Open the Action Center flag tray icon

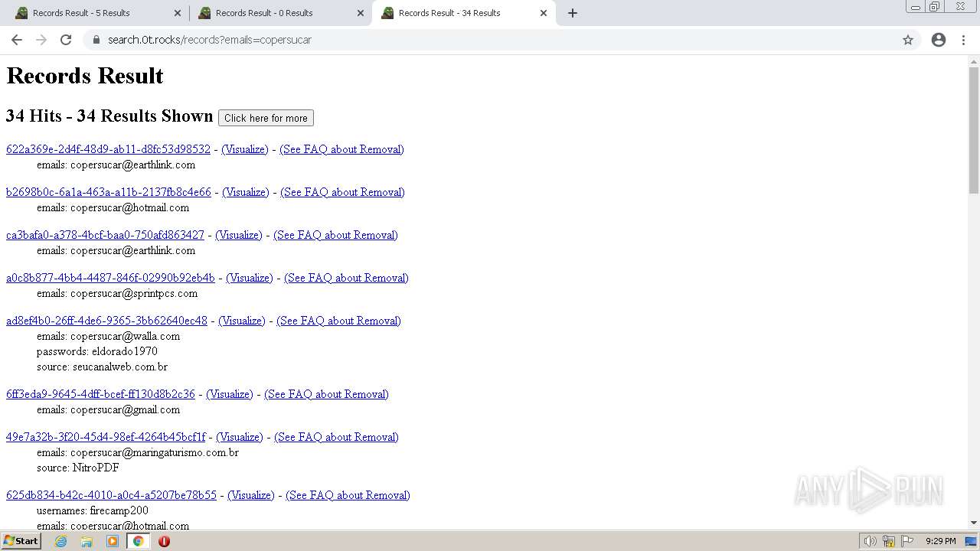point(907,541)
